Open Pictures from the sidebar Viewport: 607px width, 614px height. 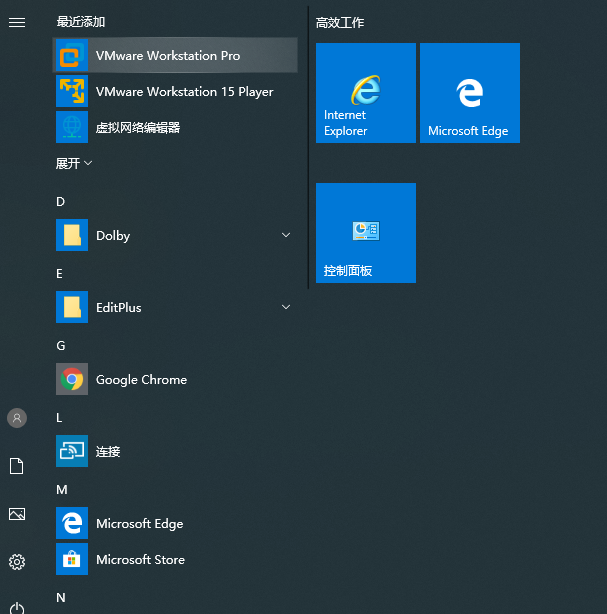click(x=17, y=514)
